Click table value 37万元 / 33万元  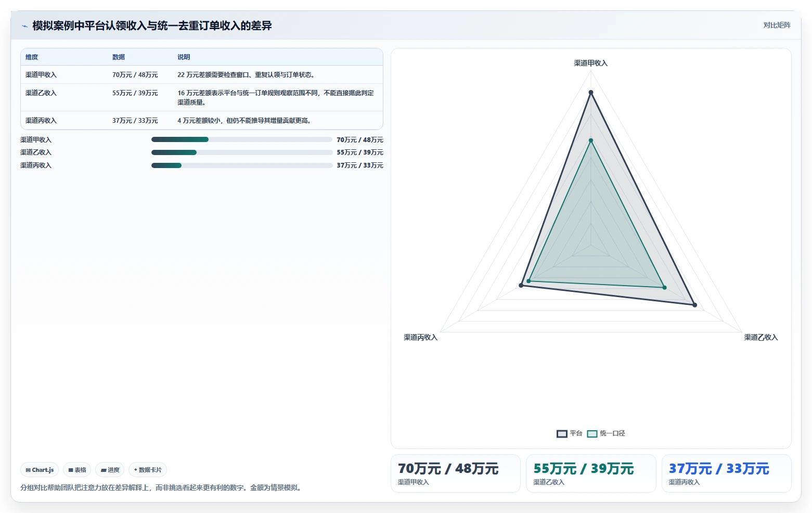pyautogui.click(x=135, y=121)
